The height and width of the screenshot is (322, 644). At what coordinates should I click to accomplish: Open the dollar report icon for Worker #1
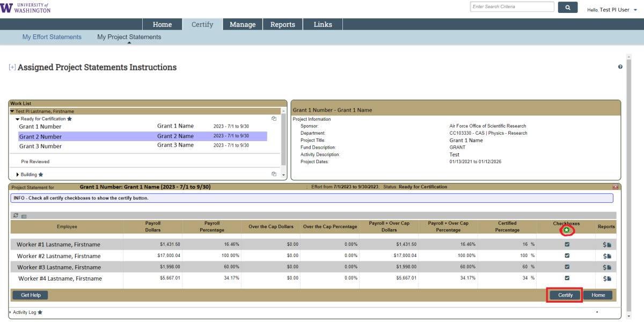(605, 245)
